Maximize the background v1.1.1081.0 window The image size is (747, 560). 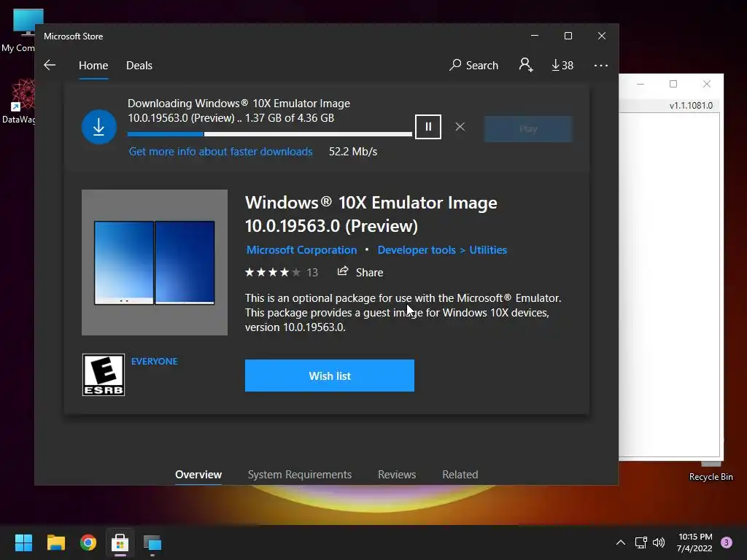[673, 84]
